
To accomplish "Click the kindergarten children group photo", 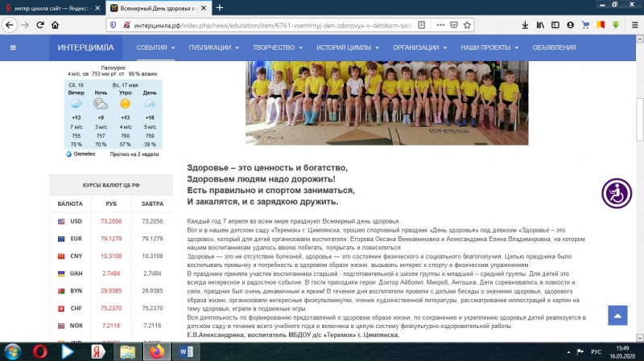I will [387, 103].
